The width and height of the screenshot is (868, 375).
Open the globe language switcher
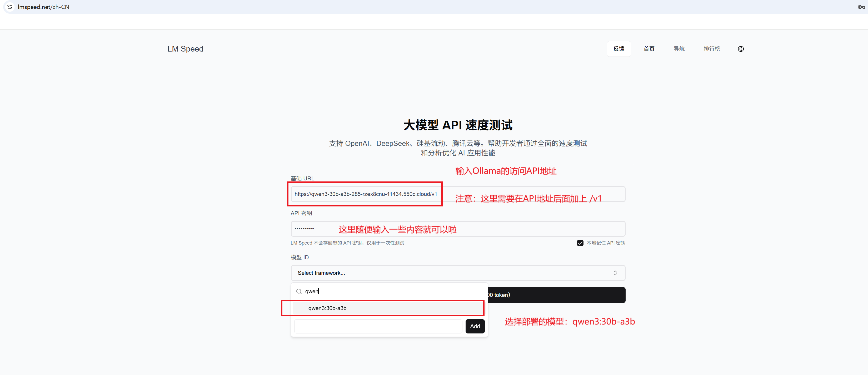tap(740, 49)
